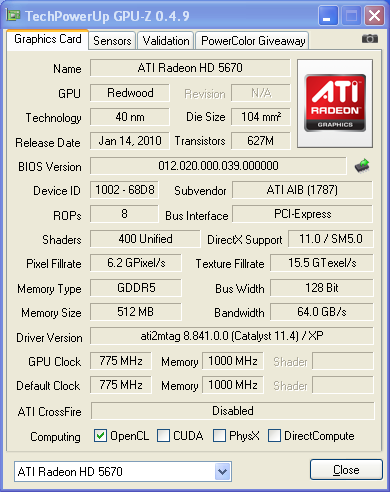390x492 pixels.
Task: Click the Bus Interface label
Action: click(197, 216)
